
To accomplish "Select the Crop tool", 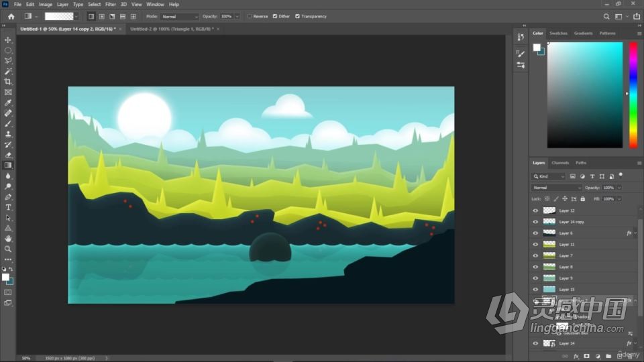I will point(8,82).
